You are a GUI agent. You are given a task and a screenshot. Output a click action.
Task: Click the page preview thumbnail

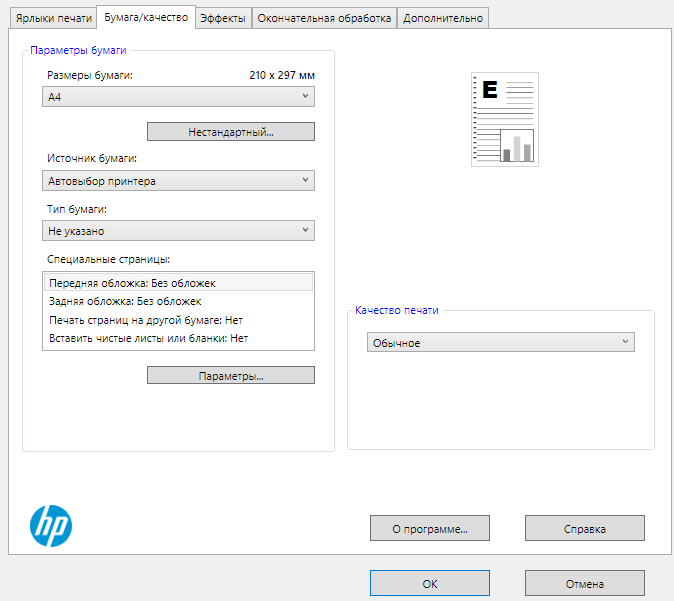click(505, 119)
